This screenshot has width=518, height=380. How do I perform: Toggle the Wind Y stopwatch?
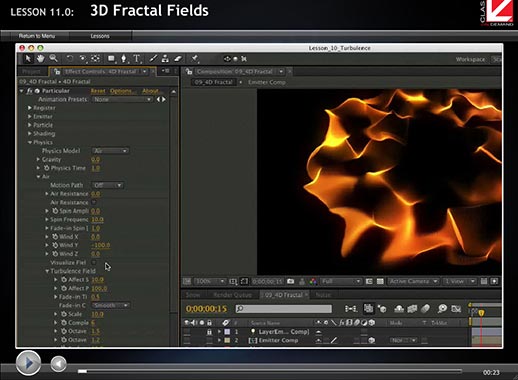click(55, 245)
